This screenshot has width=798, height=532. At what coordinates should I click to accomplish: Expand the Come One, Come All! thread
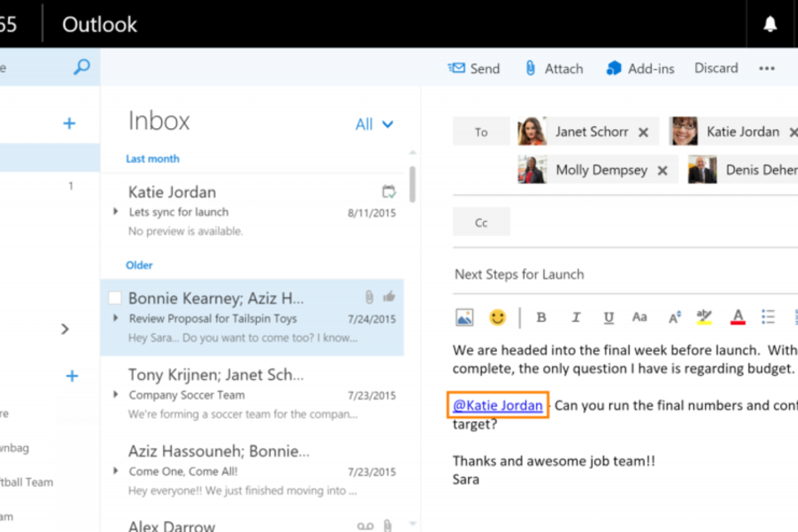pyautogui.click(x=116, y=471)
